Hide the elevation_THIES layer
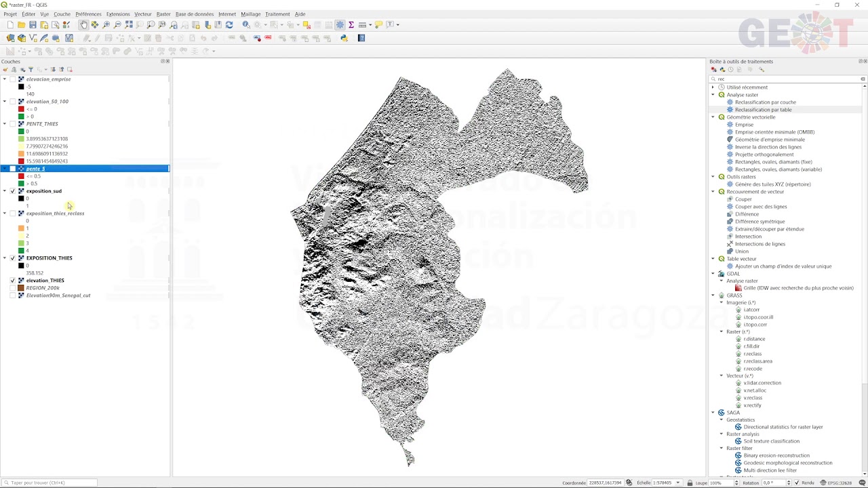The image size is (868, 488). (x=13, y=281)
